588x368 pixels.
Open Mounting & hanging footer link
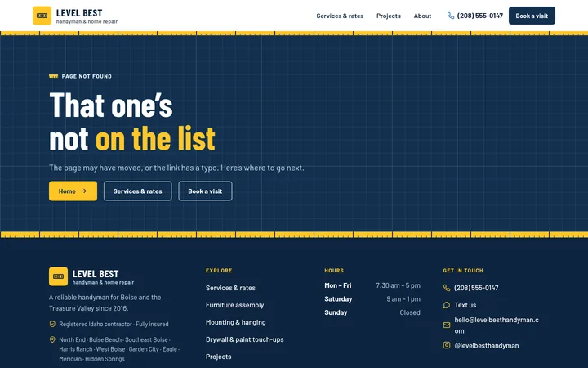click(235, 322)
